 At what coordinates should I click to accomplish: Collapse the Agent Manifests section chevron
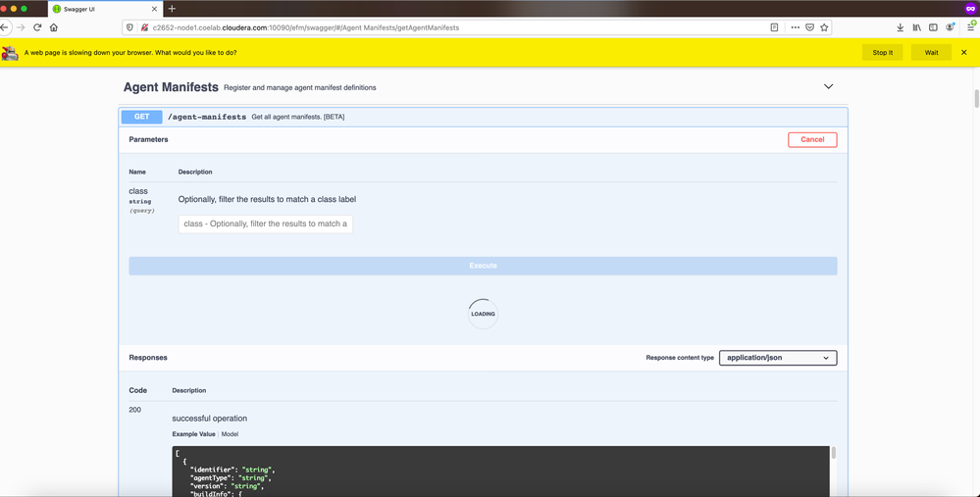828,87
